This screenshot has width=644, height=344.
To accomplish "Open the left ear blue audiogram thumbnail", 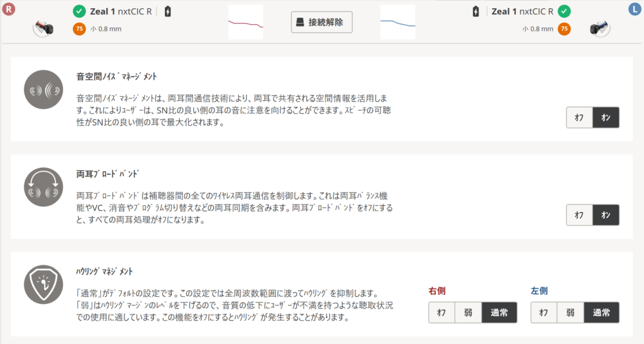I will pos(398,22).
